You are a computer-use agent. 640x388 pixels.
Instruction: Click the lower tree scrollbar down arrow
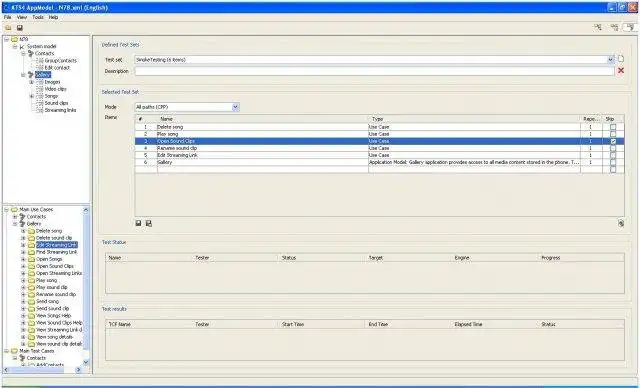click(x=86, y=362)
